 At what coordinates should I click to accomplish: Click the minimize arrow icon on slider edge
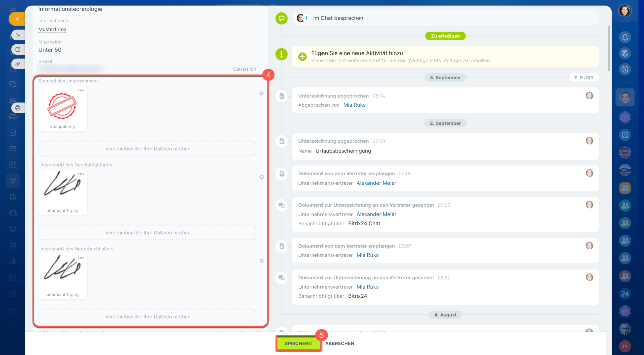[x=18, y=35]
